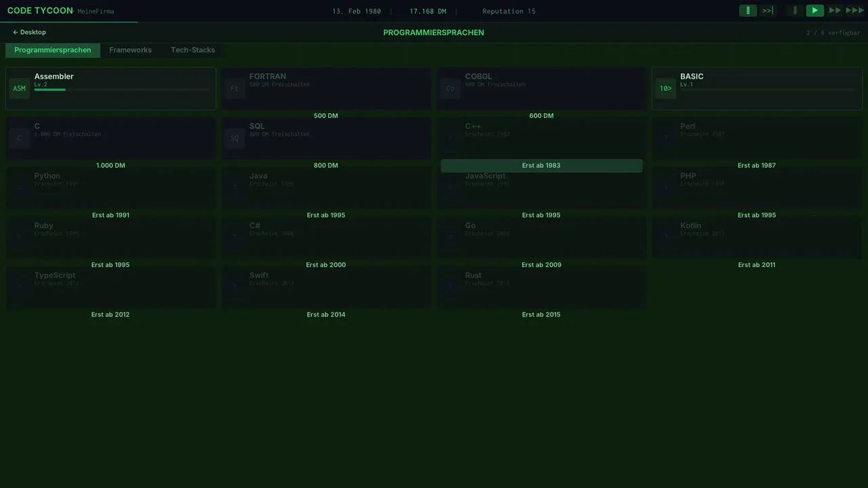
Task: Select normal play speed button
Action: point(814,11)
